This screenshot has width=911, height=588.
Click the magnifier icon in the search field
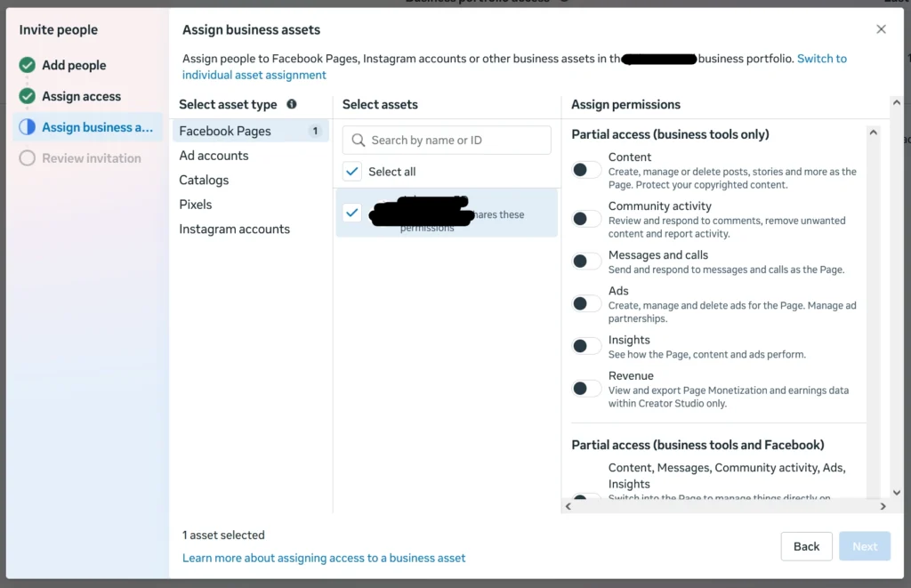tap(359, 140)
